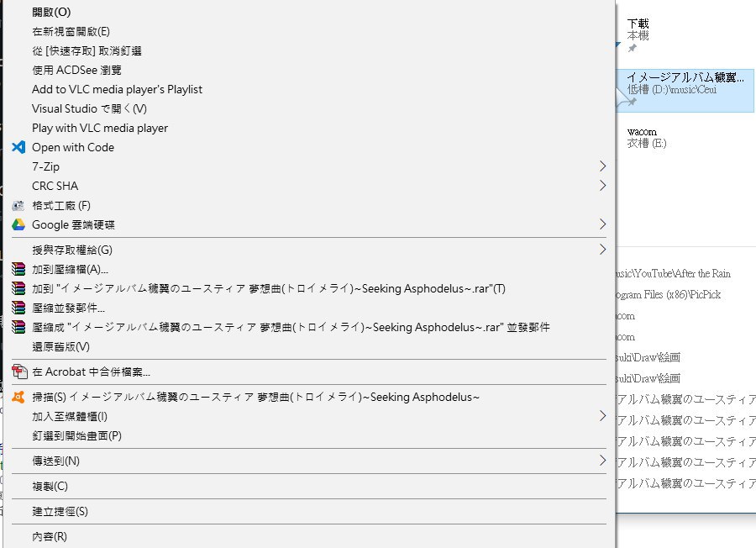Image resolution: width=756 pixels, height=548 pixels.
Task: Select 在新視窗開啟(E)
Action: pos(308,31)
